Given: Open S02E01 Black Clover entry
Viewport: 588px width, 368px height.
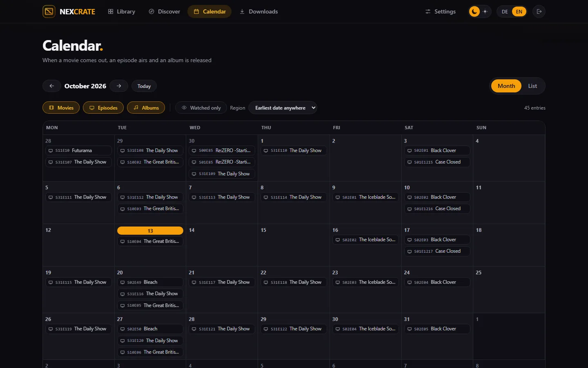Looking at the screenshot, I should 437,150.
